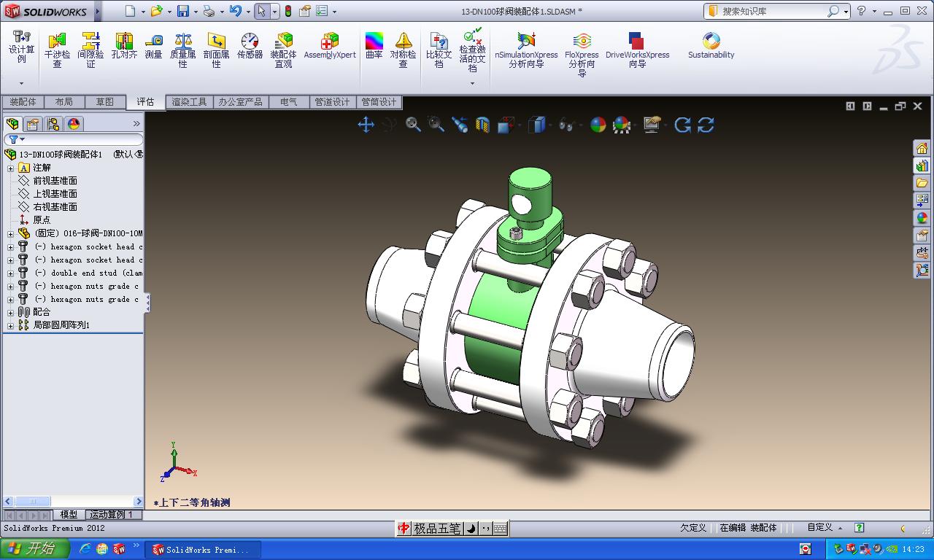Select the 原点 origin item
Screen dimensions: 934x560
pos(35,220)
